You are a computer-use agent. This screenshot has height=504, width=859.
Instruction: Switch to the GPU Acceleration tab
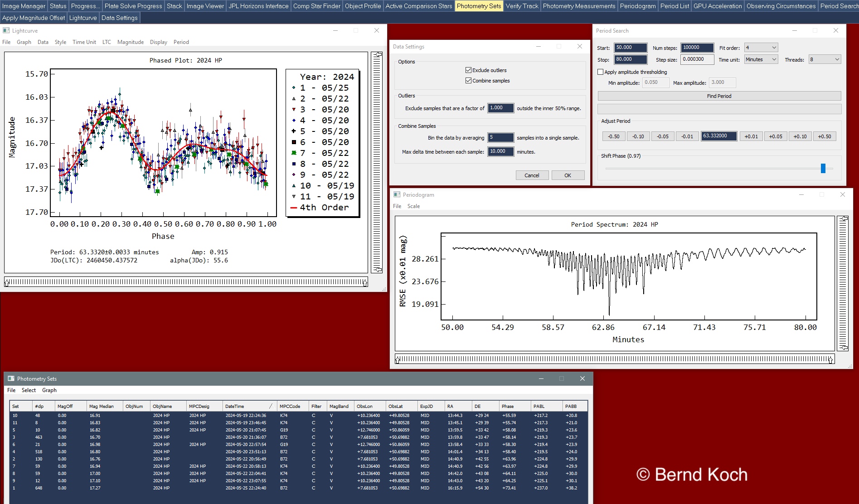click(718, 6)
